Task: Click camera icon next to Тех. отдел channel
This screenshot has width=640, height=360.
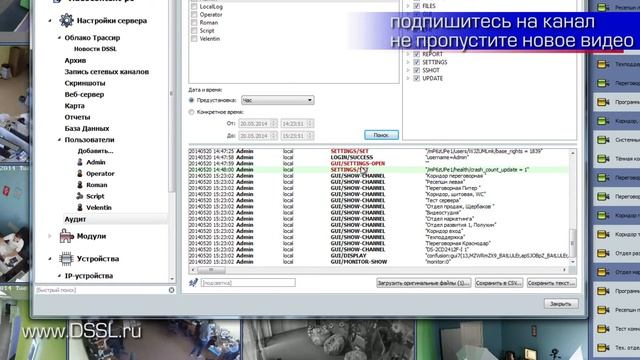Action: (x=603, y=347)
